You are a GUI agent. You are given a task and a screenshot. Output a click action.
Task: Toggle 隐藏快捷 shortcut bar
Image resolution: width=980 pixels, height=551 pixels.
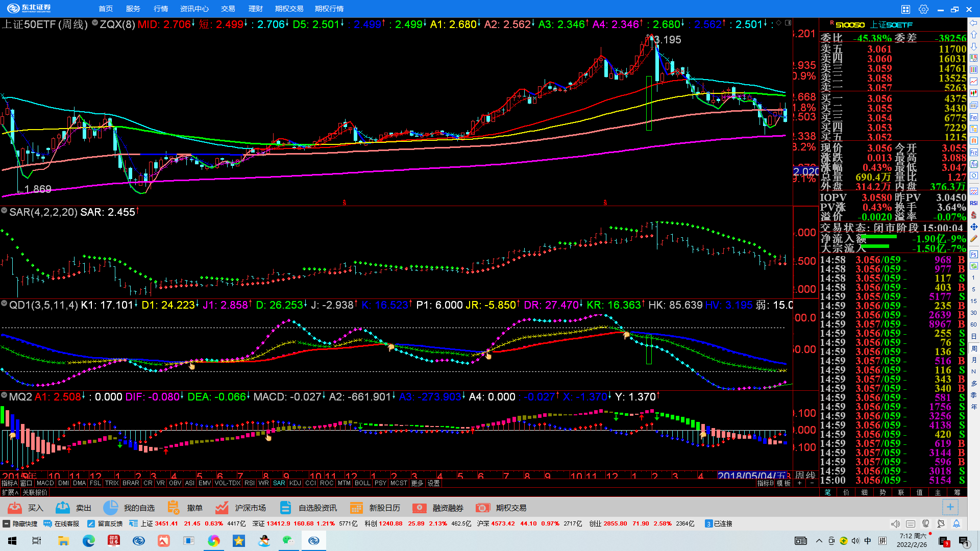pos(7,523)
